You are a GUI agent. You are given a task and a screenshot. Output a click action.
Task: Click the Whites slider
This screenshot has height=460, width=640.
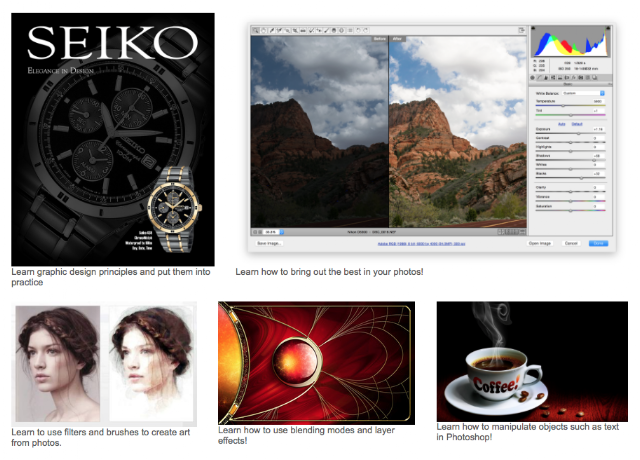coord(570,169)
